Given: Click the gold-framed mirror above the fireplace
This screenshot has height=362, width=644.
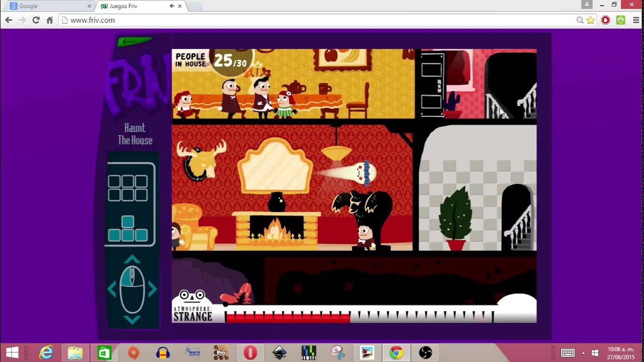Looking at the screenshot, I should [x=275, y=166].
